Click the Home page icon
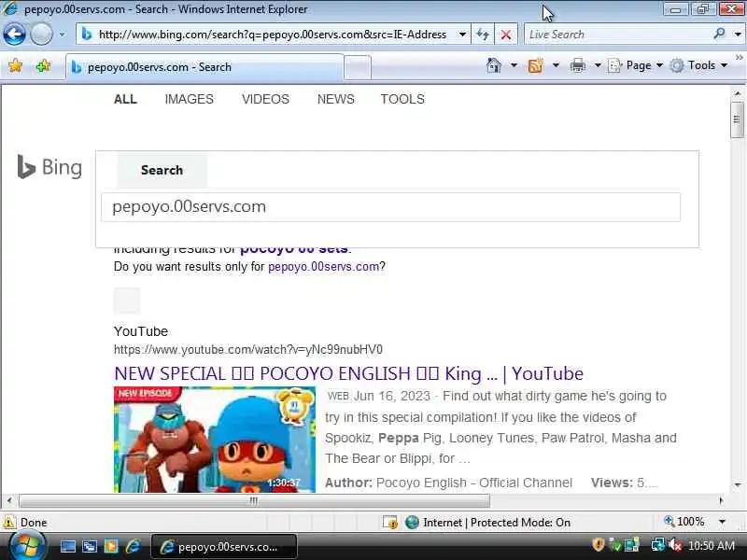747x560 pixels. [x=494, y=65]
